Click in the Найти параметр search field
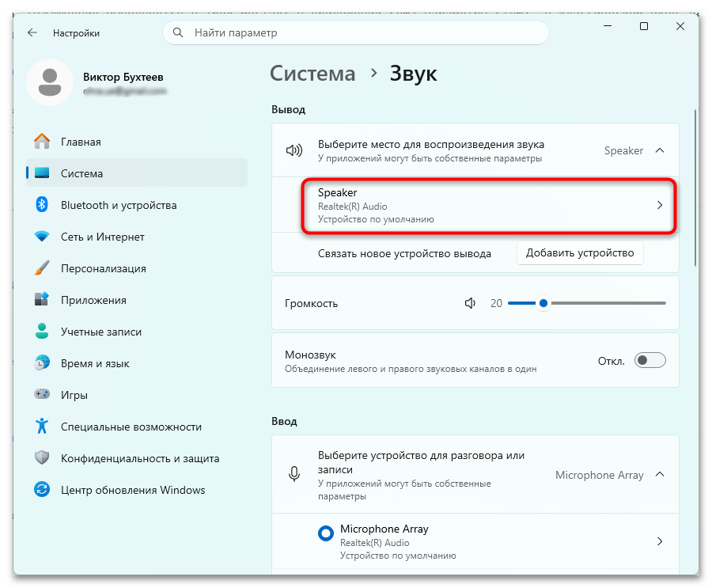This screenshot has height=588, width=712. pos(356,32)
